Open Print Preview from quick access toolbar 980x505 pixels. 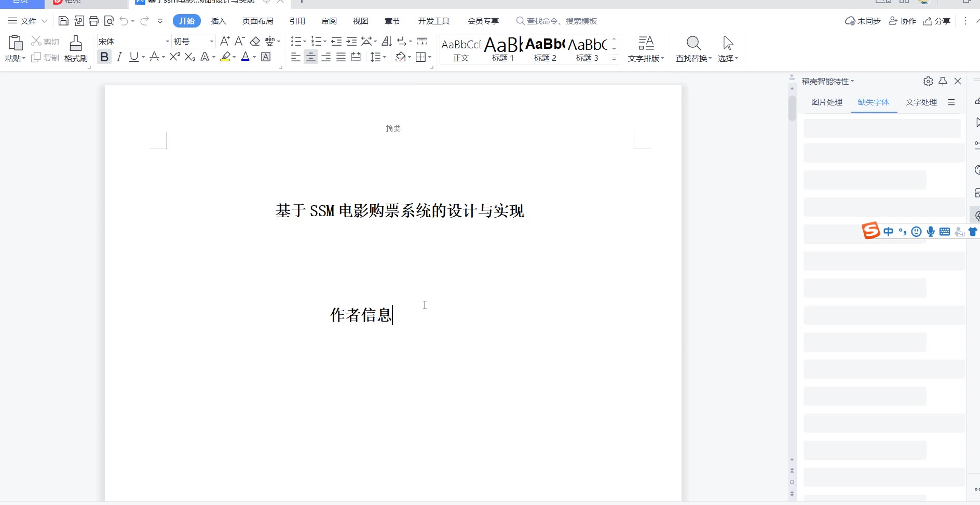[109, 21]
